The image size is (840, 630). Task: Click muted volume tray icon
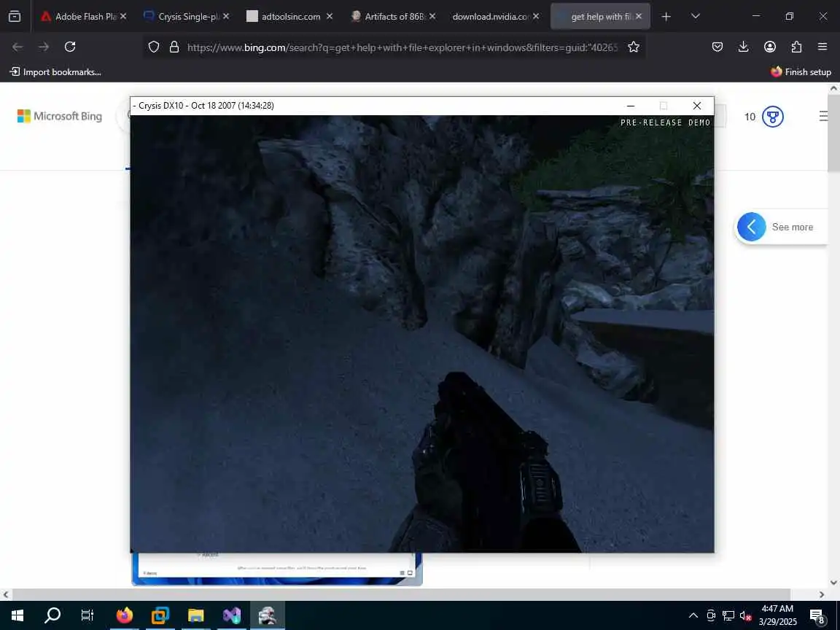tap(745, 615)
